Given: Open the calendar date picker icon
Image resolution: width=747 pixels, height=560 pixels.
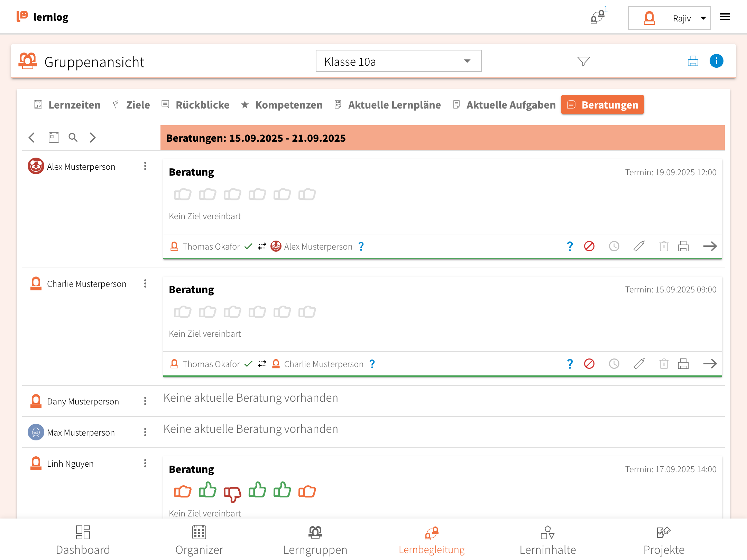Looking at the screenshot, I should tap(54, 137).
